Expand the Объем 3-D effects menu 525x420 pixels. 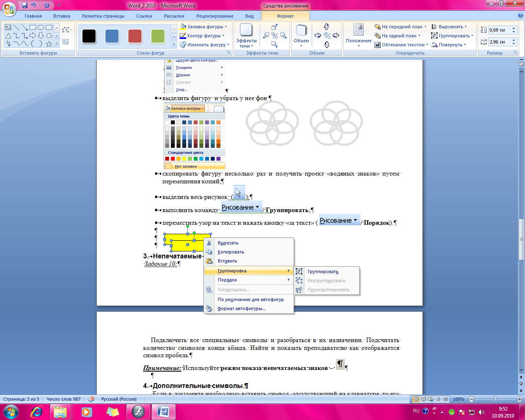point(301,36)
